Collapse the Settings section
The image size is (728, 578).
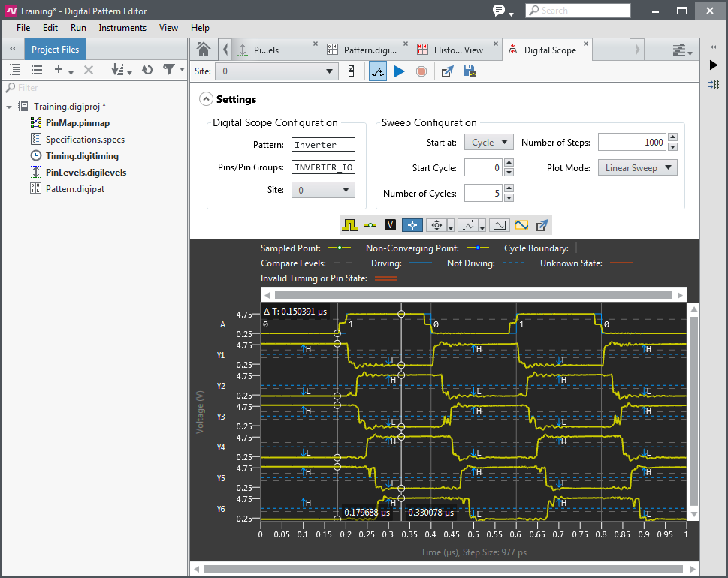pos(206,99)
